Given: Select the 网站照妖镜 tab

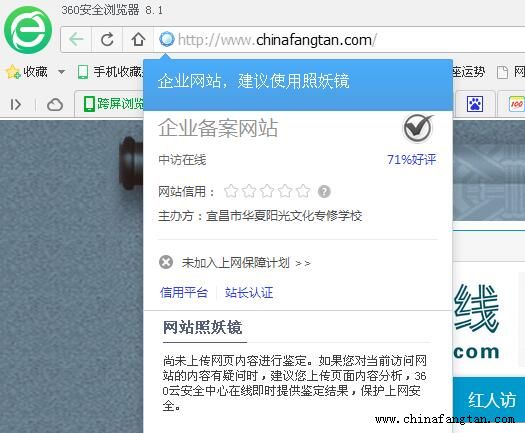Looking at the screenshot, I should tap(203, 328).
